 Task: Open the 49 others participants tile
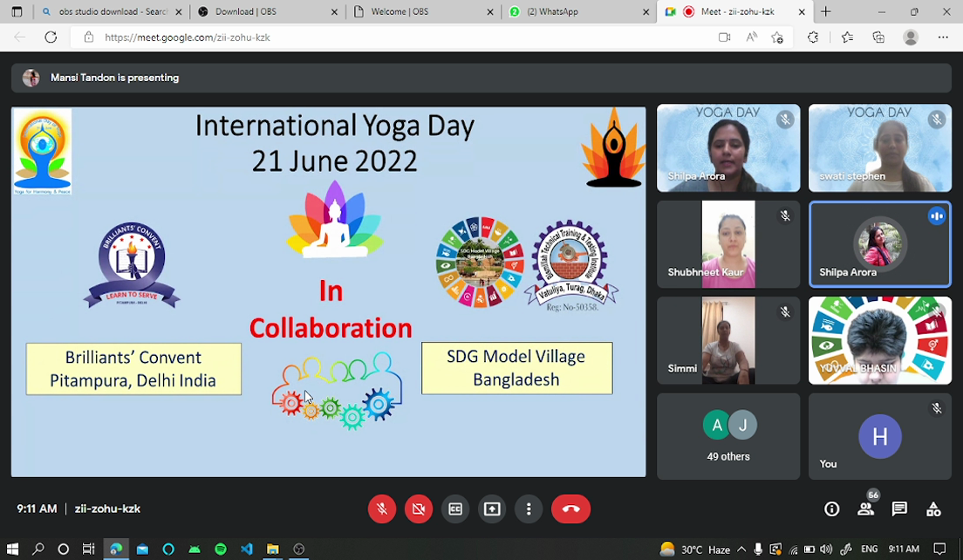coord(727,436)
